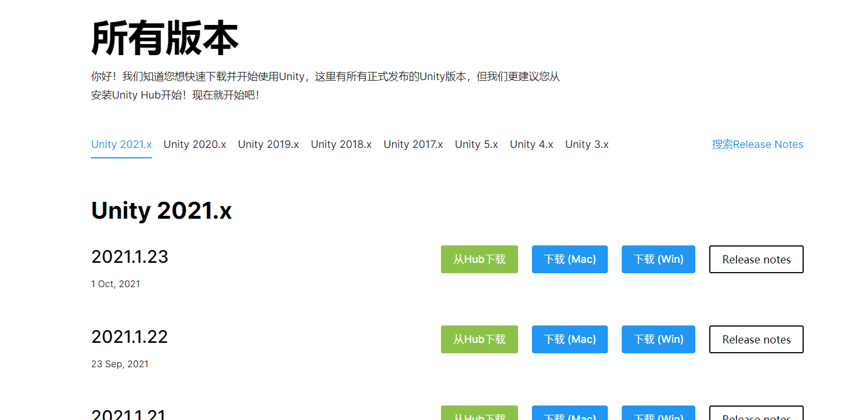Open the Unity 2019.x tab
868x420 pixels.
point(268,144)
